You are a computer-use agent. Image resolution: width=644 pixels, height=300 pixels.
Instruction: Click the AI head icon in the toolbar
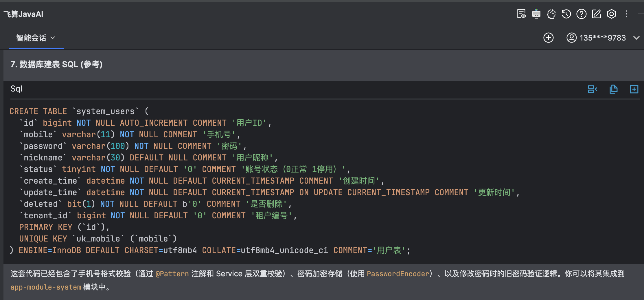point(551,14)
